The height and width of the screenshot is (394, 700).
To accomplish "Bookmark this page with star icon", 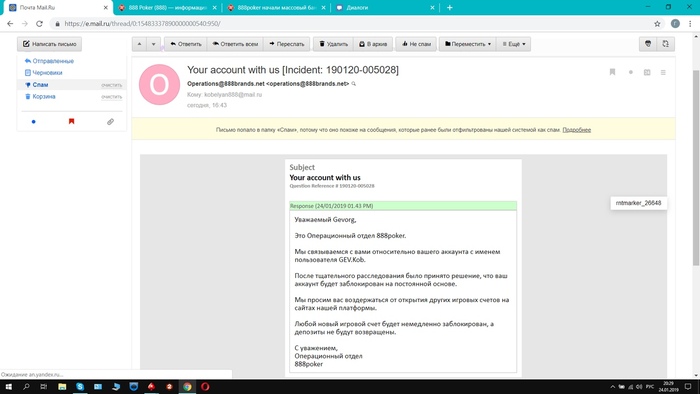I will (x=657, y=24).
